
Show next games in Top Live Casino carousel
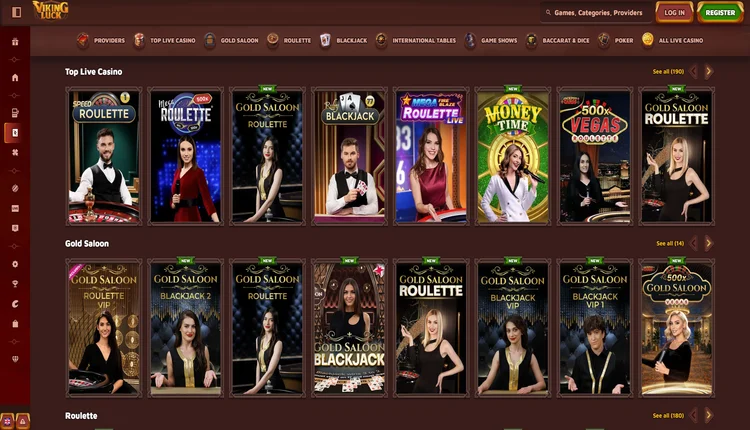pyautogui.click(x=708, y=72)
